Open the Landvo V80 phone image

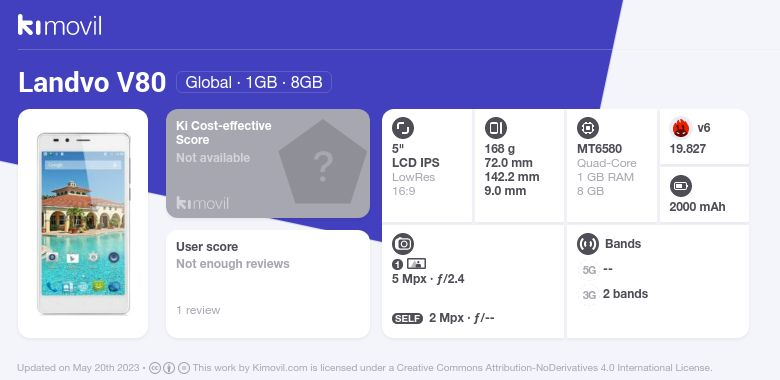[83, 223]
